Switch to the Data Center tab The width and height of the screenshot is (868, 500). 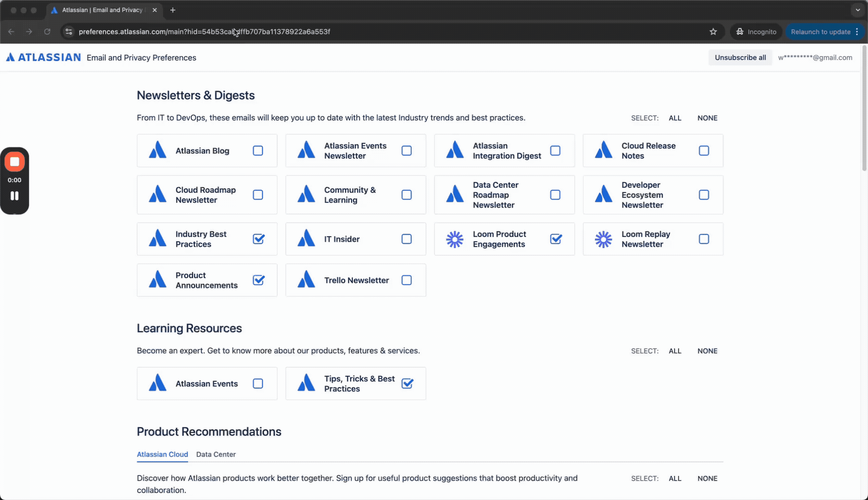(216, 454)
